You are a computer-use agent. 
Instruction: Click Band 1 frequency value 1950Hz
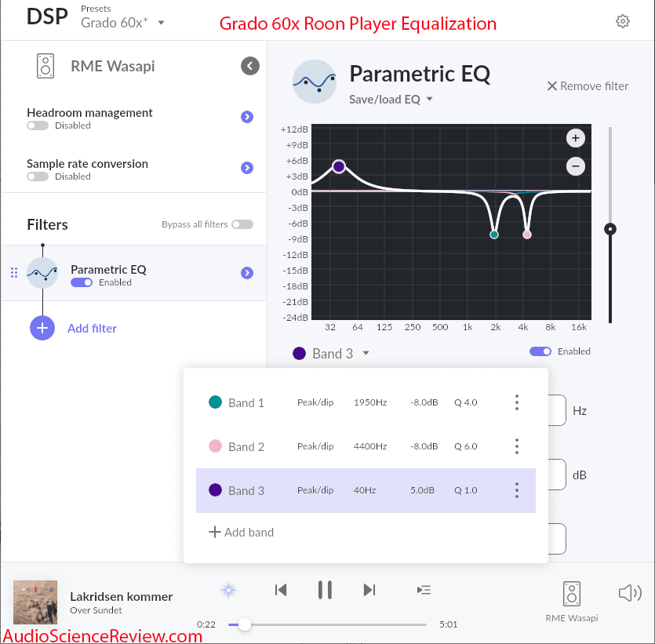(370, 402)
